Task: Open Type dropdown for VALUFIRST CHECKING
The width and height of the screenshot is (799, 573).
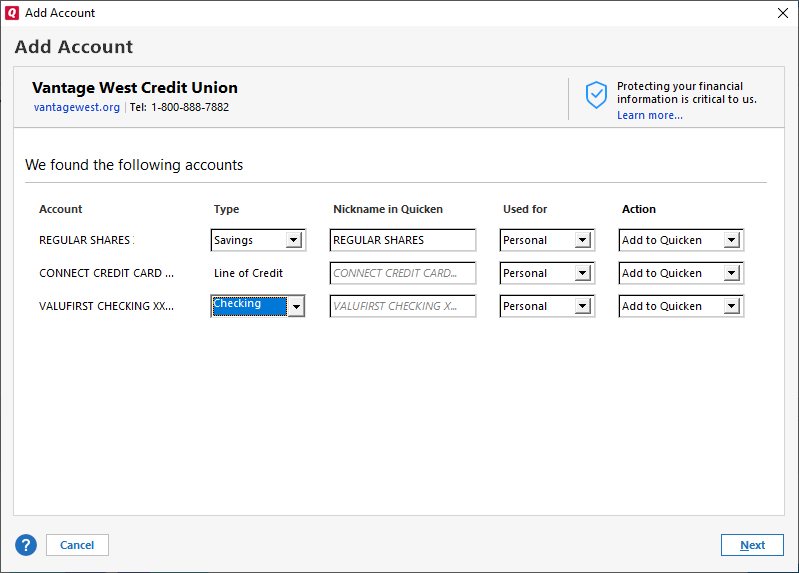Action: click(258, 306)
